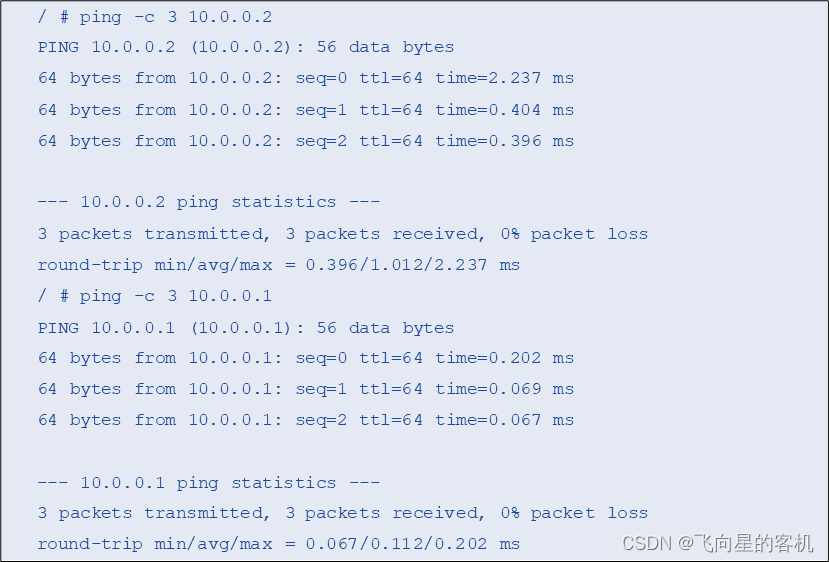Click the reply line with time=0.202 ms

[x=305, y=358]
